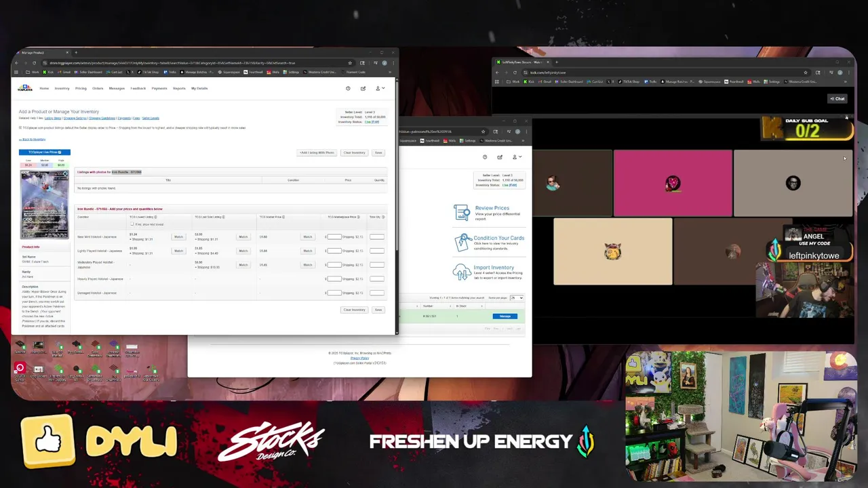Click the Damaged Holofoil total quantity field
Viewport: 868px width, 488px height.
tap(377, 293)
